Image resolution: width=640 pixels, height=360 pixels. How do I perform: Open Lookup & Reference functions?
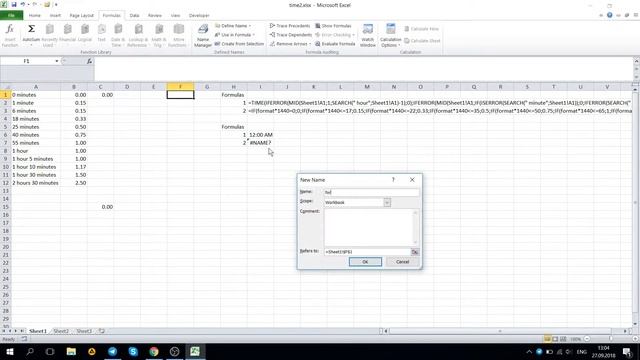(x=138, y=36)
